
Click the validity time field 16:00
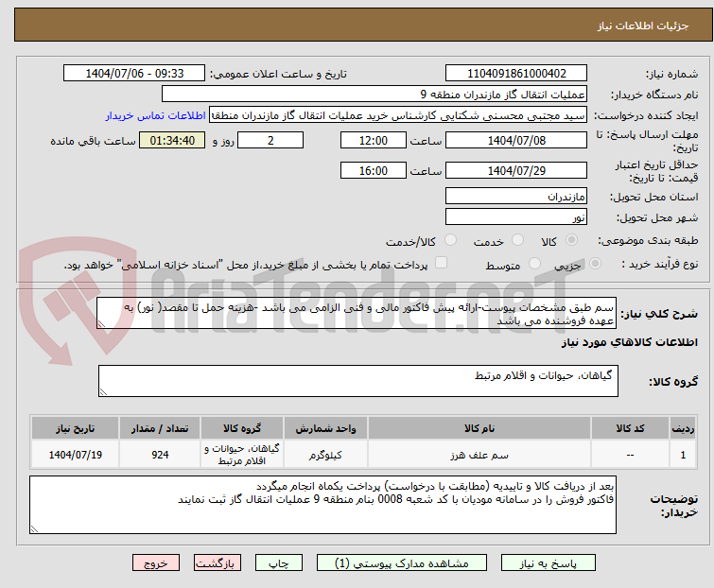[374, 171]
